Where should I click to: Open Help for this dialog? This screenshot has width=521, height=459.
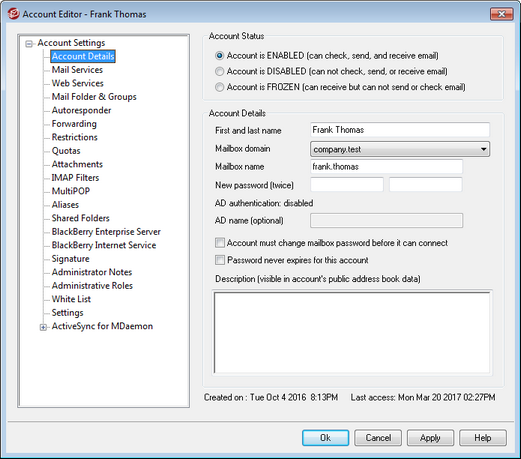pos(483,438)
